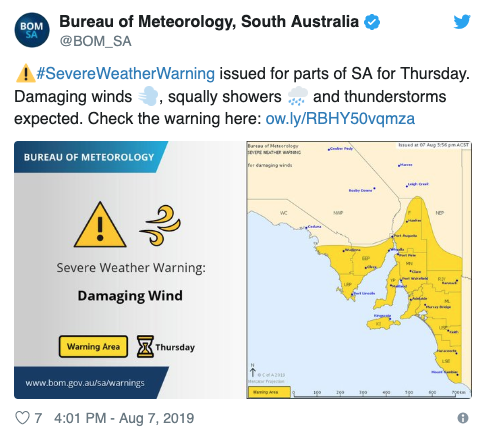Open the Damaging Wind warning graphic
Image resolution: width=484 pixels, height=434 pixels.
coord(129,270)
